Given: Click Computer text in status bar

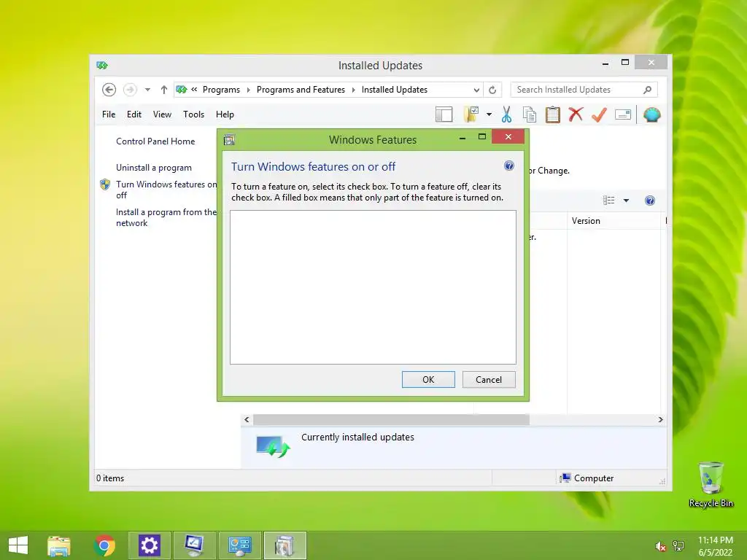Looking at the screenshot, I should pos(594,478).
